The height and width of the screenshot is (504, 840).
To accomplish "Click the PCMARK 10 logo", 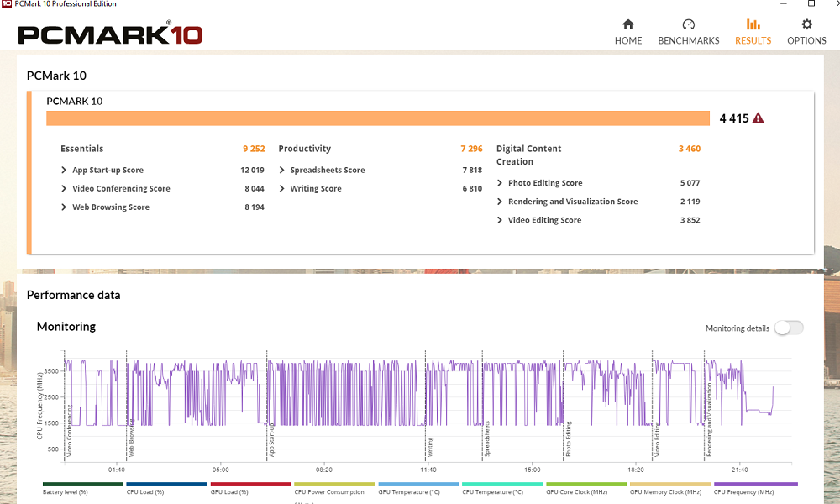I will [x=110, y=34].
